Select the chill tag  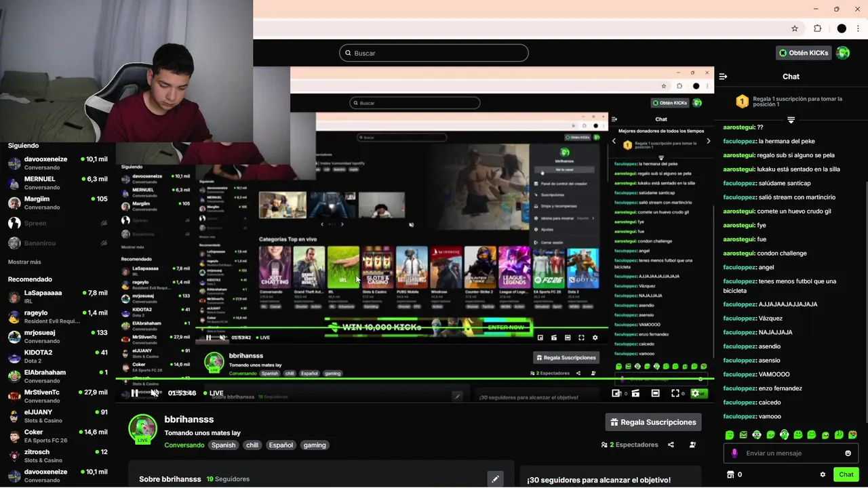(x=252, y=445)
